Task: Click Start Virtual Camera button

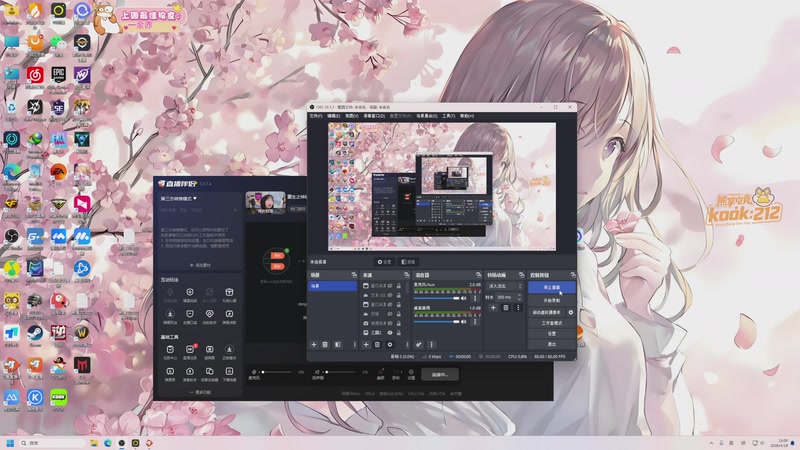Action: click(547, 312)
